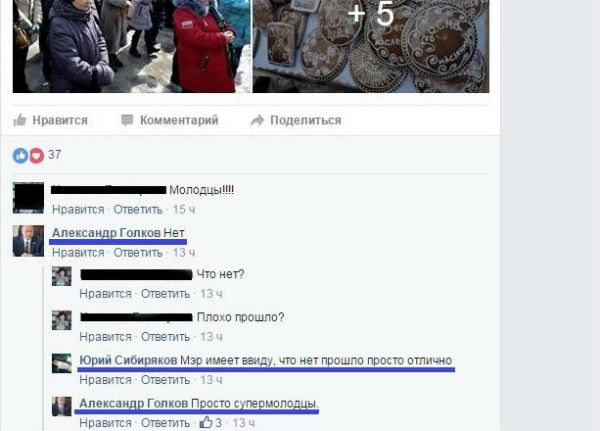The height and width of the screenshot is (431, 600).
Task: Open the 15 ч timestamp link
Action: pos(184,210)
